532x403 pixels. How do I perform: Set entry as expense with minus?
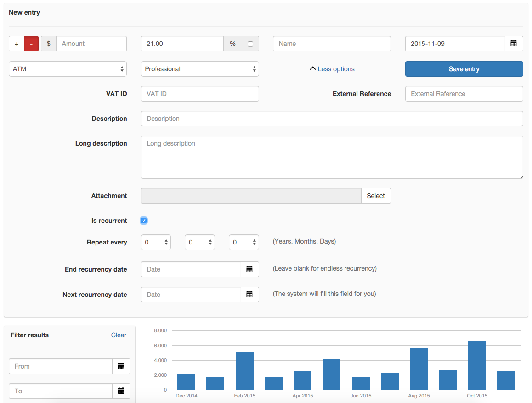point(31,44)
